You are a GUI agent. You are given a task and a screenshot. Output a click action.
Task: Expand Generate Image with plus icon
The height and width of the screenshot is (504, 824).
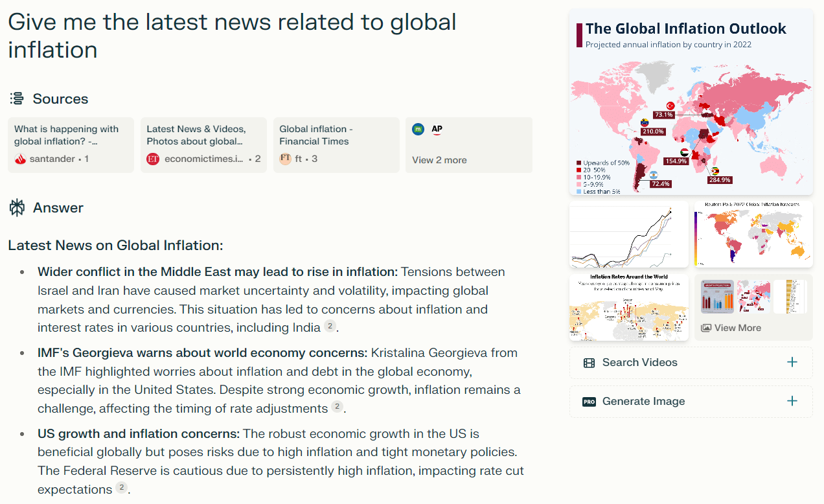click(792, 401)
